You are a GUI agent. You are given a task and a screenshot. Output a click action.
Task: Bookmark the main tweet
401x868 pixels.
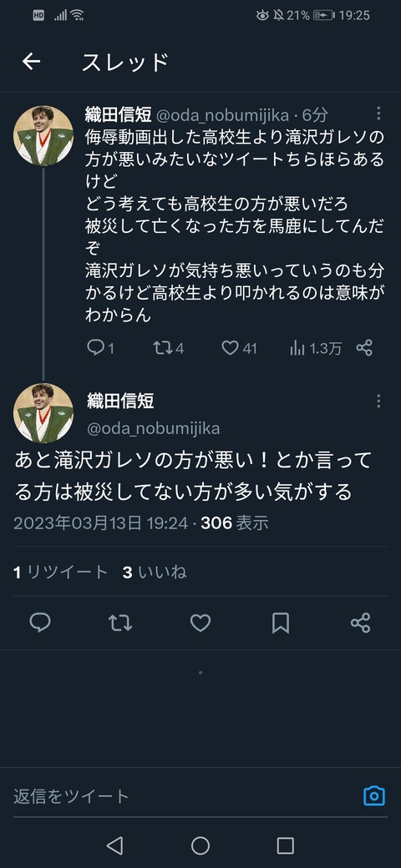281,623
